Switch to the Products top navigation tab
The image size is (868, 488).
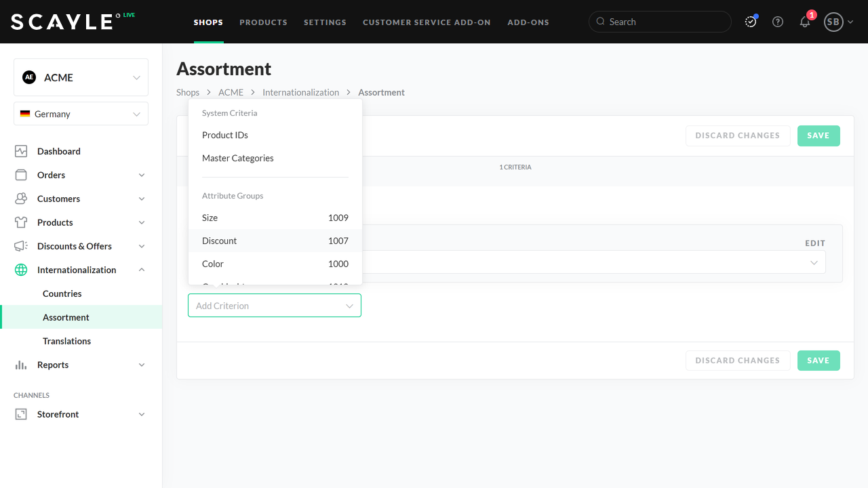tap(263, 22)
